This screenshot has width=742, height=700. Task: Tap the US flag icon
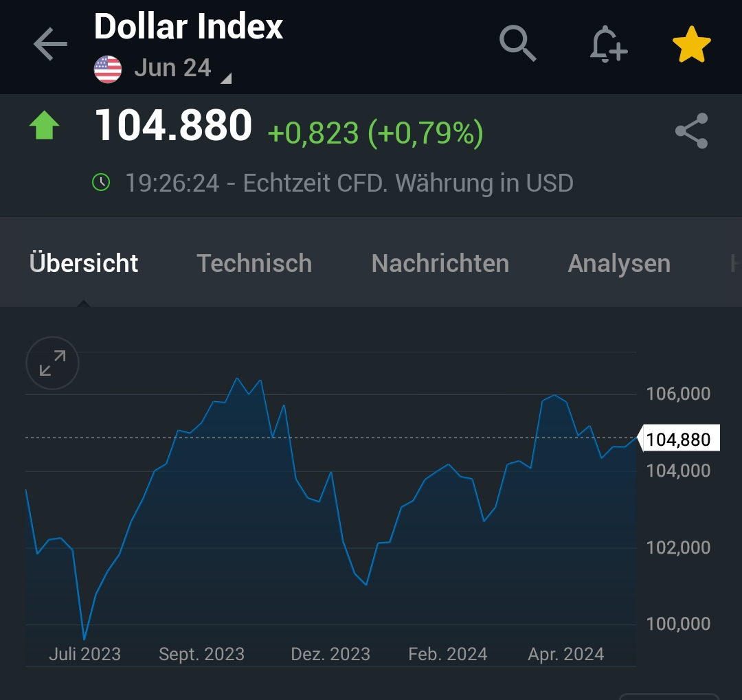pyautogui.click(x=108, y=69)
